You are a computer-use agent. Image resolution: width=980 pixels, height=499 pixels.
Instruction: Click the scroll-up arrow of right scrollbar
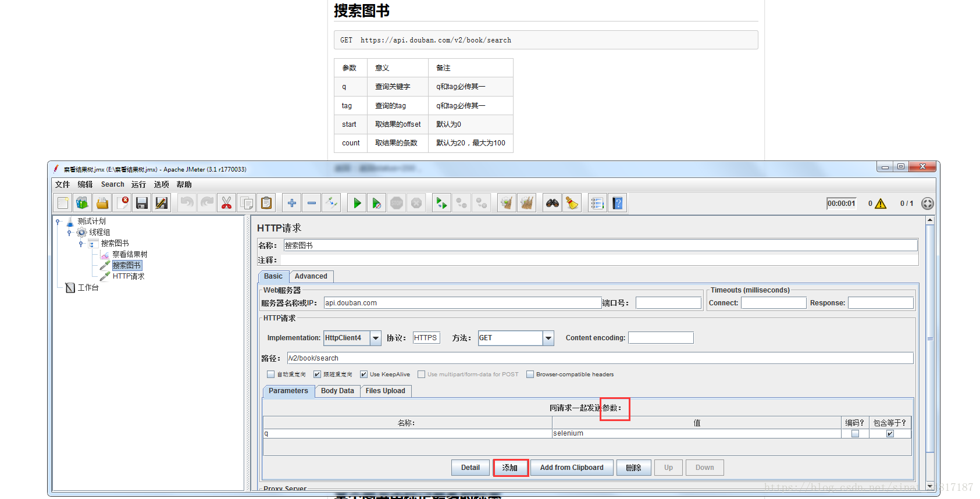(x=930, y=220)
